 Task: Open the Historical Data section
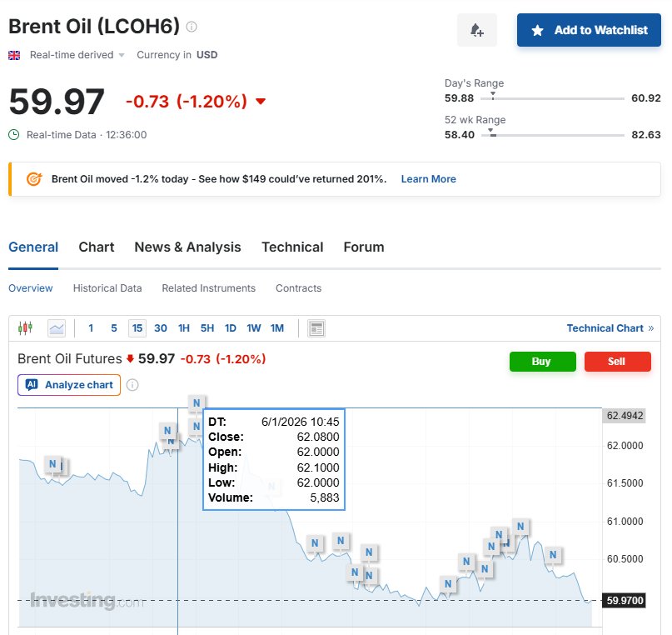[107, 287]
